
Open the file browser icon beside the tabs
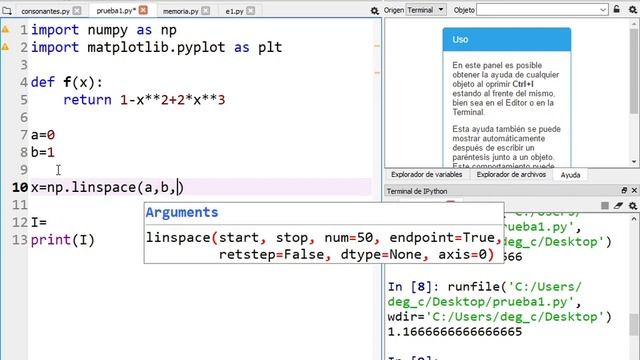click(x=7, y=11)
